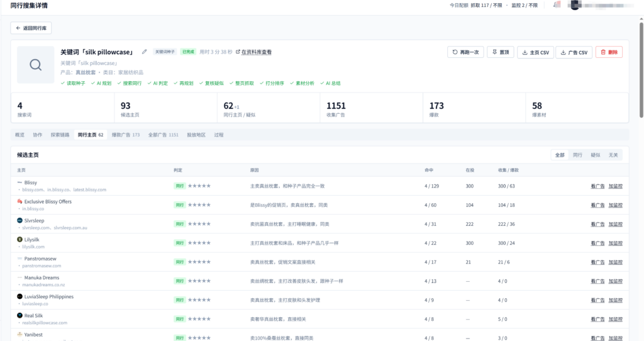Click 看广告 for LuviaSleep Philippines

click(x=597, y=300)
